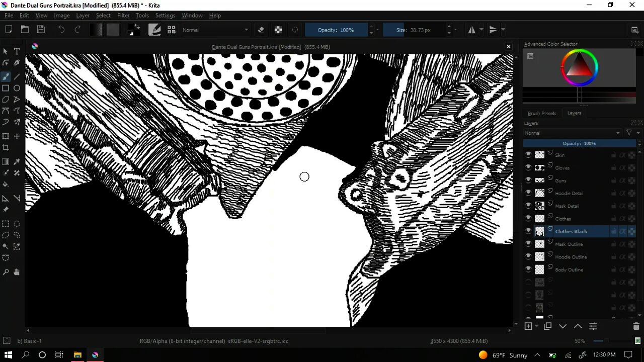Open the brush preset chooser grid
The width and height of the screenshot is (644, 362).
point(172,30)
